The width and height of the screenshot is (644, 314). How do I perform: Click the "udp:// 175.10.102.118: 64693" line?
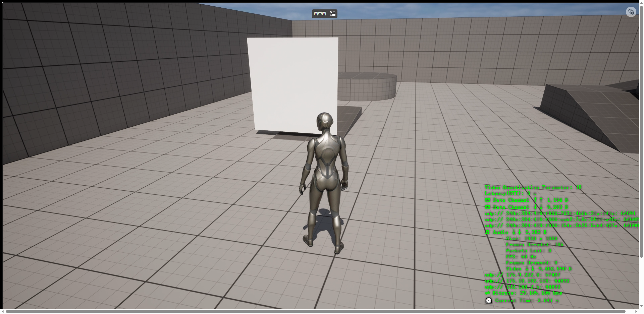click(527, 281)
